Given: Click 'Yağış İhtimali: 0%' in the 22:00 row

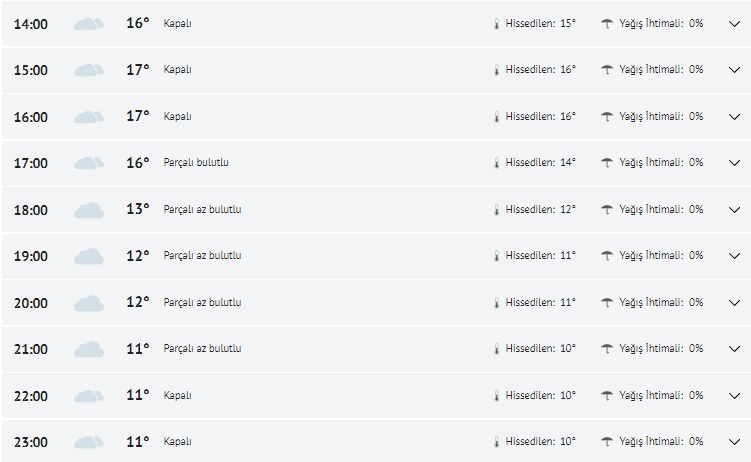Looking at the screenshot, I should point(661,395).
